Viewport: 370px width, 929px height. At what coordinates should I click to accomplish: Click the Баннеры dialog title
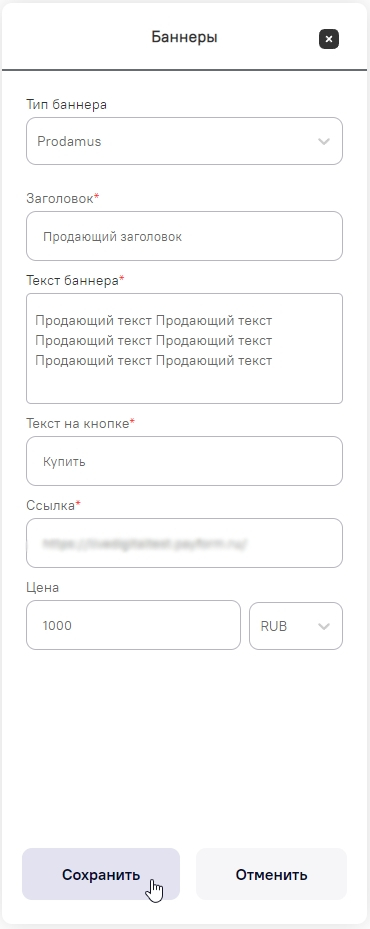click(x=184, y=37)
